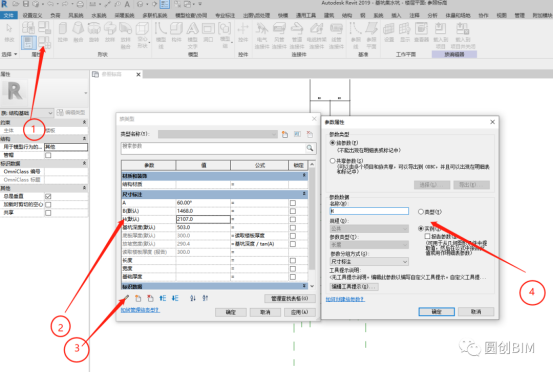This screenshot has width=553, height=373.
Task: Select the Swept Blend tool
Action: (x=126, y=35)
